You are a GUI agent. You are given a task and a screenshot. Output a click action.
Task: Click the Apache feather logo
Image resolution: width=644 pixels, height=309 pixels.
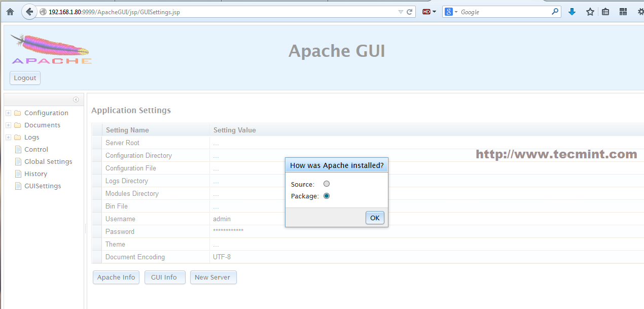[x=51, y=49]
